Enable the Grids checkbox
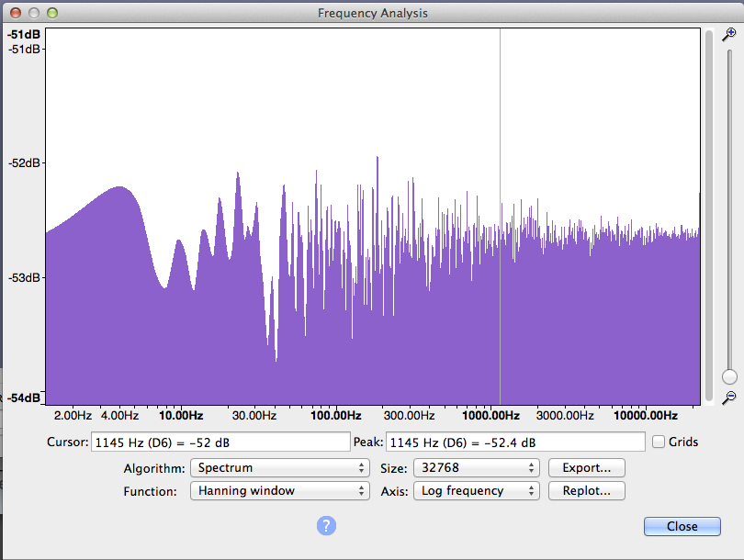 pyautogui.click(x=659, y=442)
